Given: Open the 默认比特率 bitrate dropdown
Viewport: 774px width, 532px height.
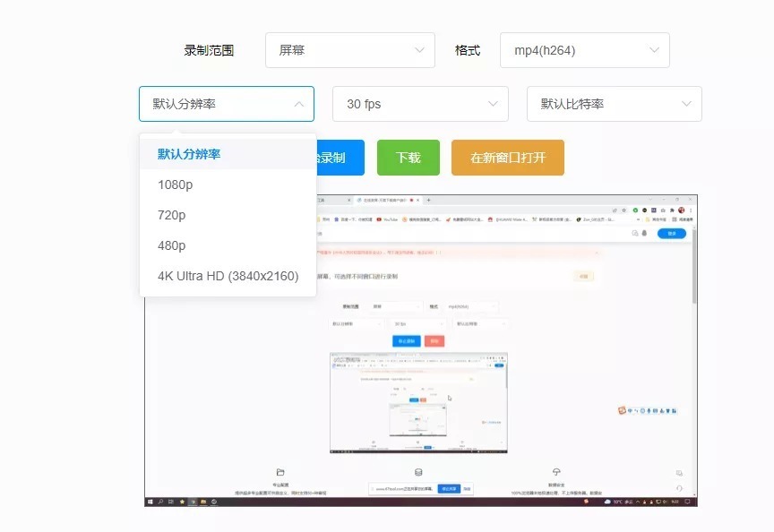Looking at the screenshot, I should [614, 104].
